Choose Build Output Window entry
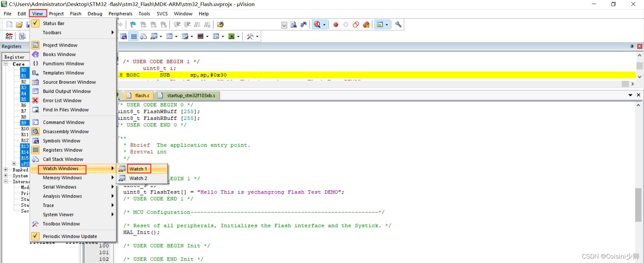Screen dimensions: 644x263 [73, 91]
